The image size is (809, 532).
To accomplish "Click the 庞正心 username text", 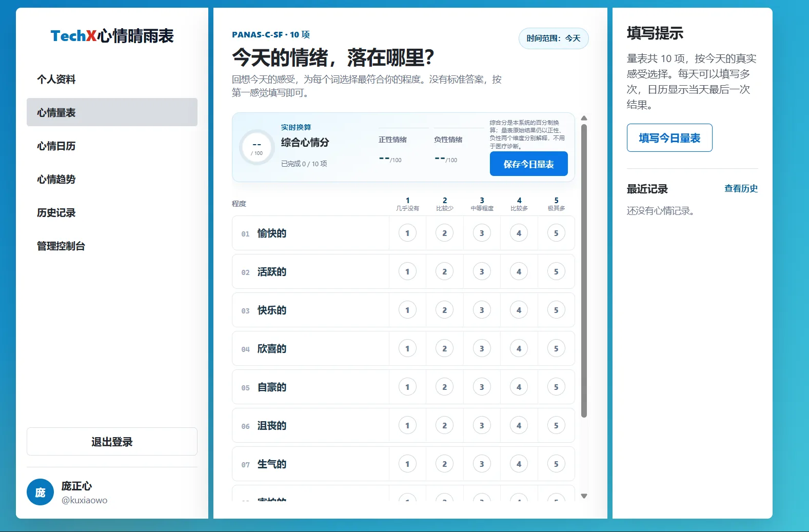I will (x=76, y=485).
